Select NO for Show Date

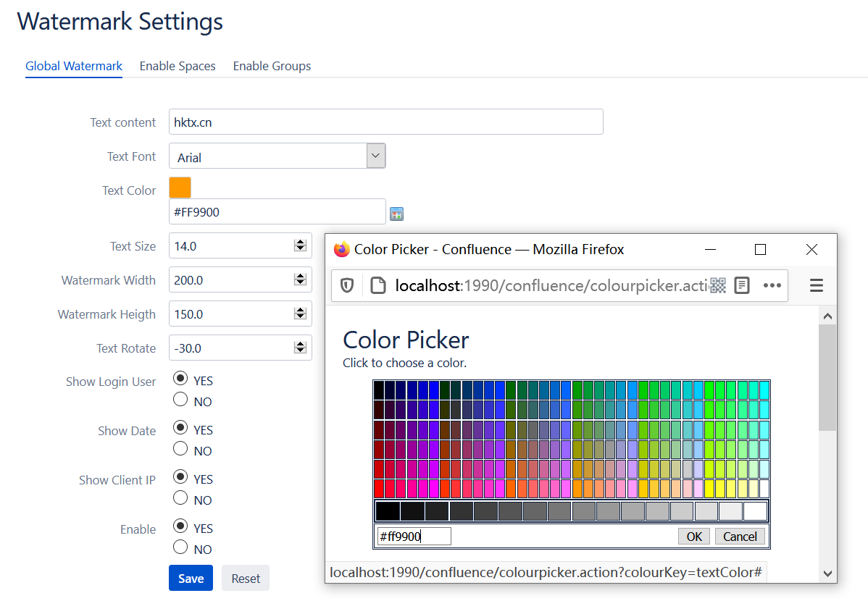click(180, 448)
